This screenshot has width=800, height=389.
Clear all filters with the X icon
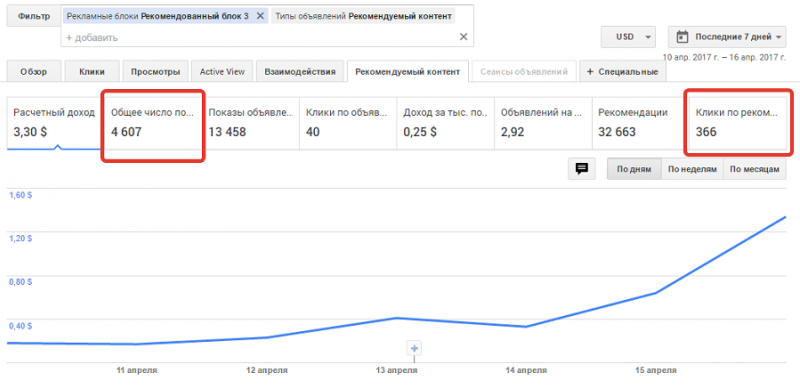(463, 37)
